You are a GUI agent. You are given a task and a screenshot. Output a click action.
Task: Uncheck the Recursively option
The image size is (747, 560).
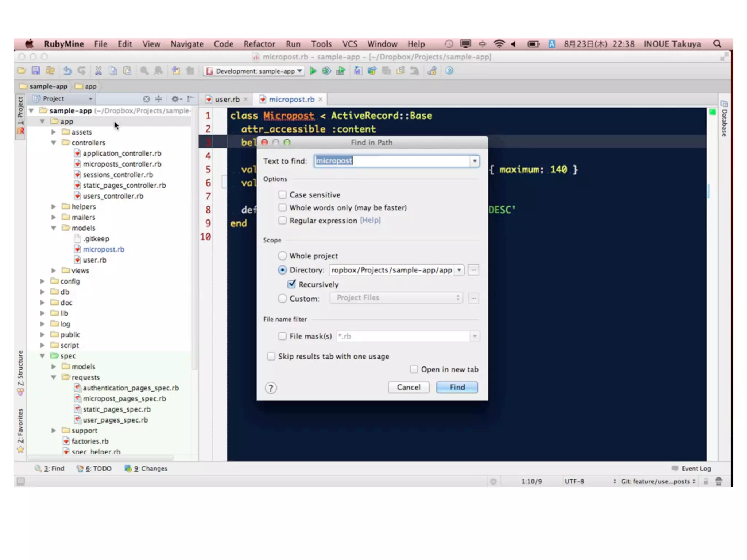coord(292,284)
